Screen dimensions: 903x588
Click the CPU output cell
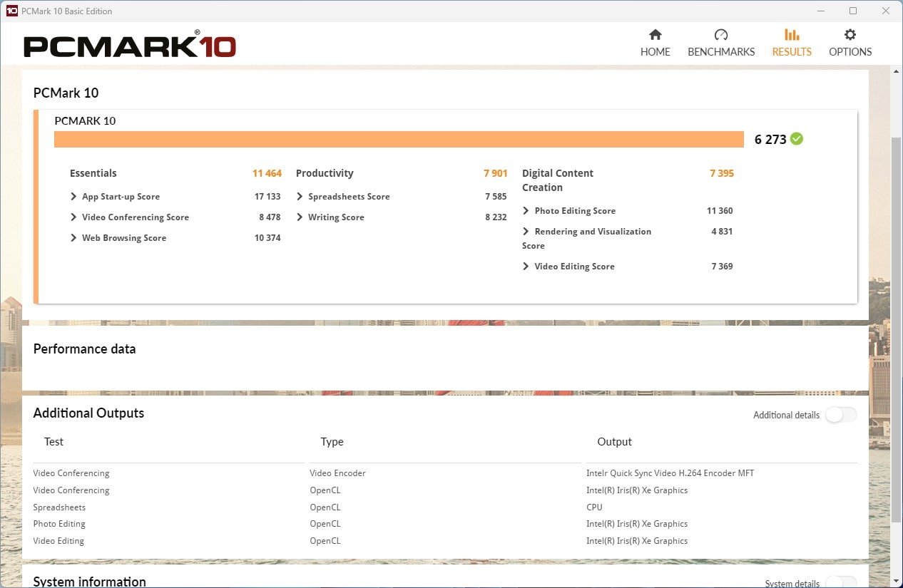(594, 507)
